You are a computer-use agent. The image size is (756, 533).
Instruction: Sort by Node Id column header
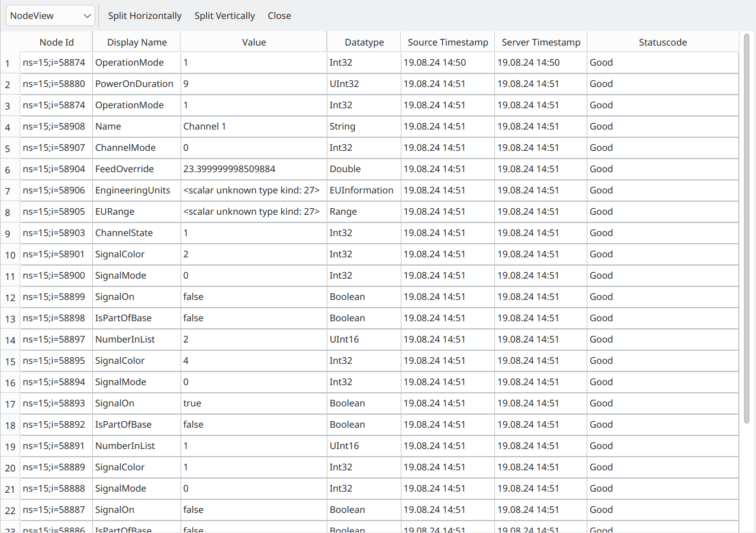56,42
